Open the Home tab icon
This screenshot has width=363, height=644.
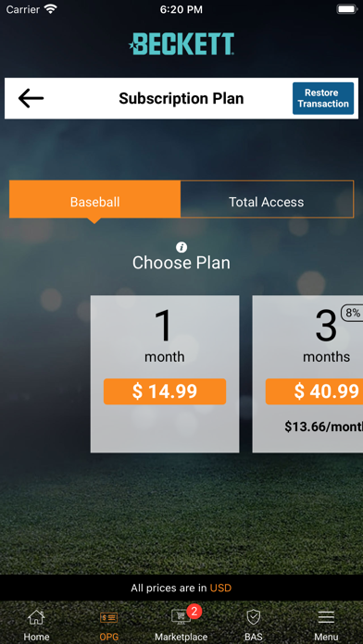[x=36, y=617]
